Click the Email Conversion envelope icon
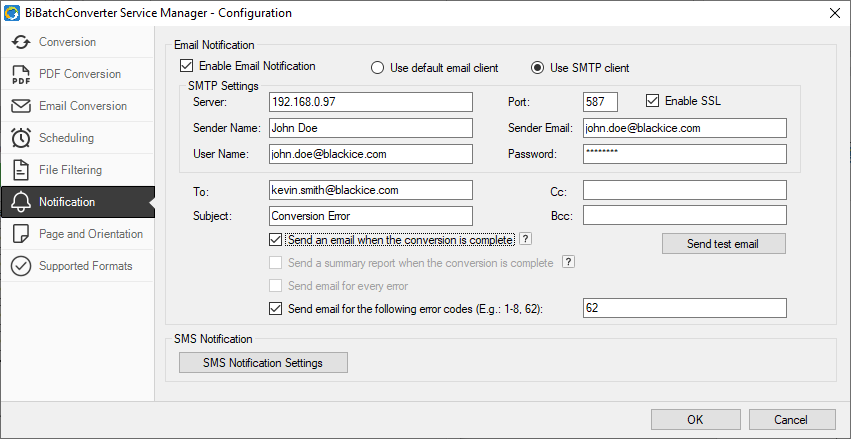 [x=21, y=106]
